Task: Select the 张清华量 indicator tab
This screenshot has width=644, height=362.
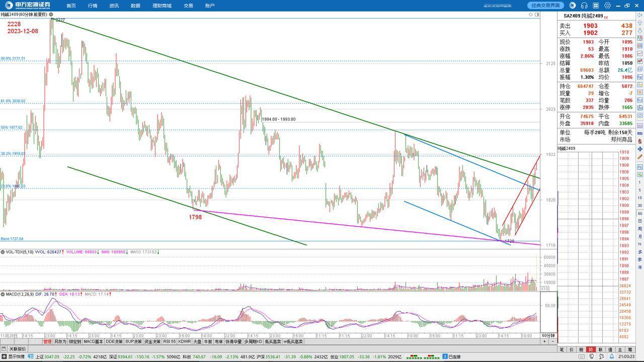Action: click(x=233, y=341)
